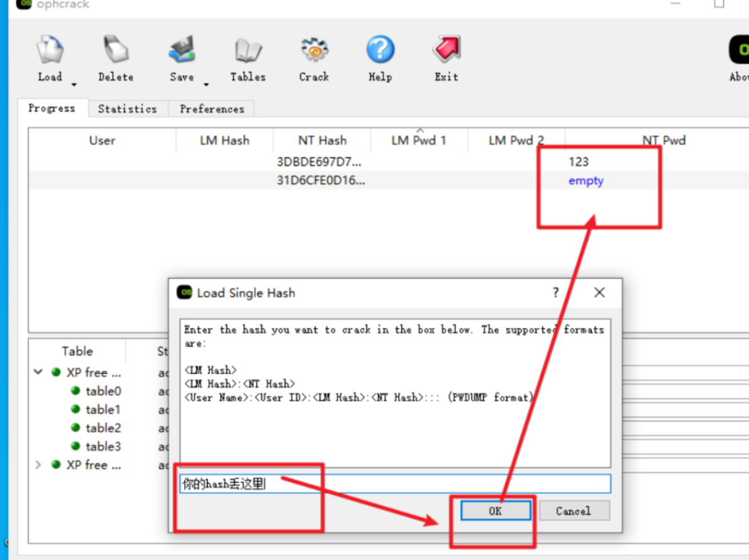This screenshot has height=560, width=749.
Task: Select table0 in the table tree
Action: [103, 391]
